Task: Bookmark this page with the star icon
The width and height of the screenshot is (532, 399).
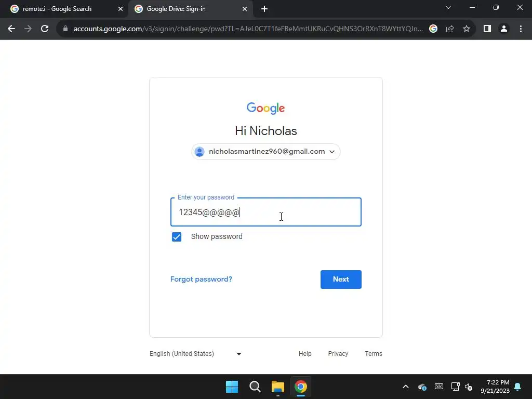Action: pos(467,29)
